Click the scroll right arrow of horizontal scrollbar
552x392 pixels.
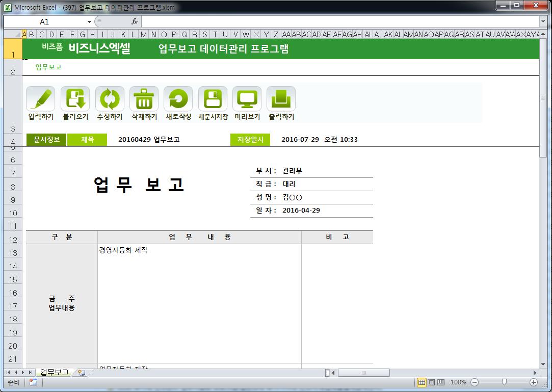(535, 373)
